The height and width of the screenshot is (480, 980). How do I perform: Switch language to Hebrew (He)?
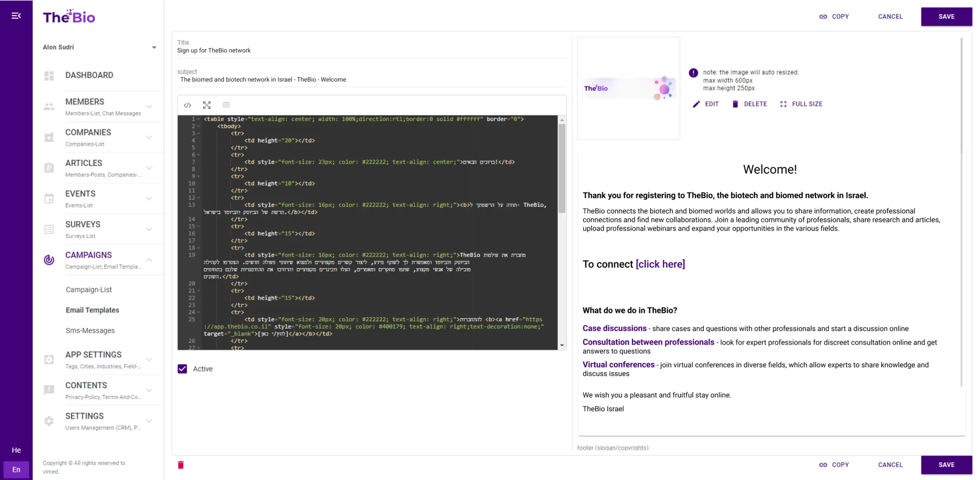(x=16, y=450)
